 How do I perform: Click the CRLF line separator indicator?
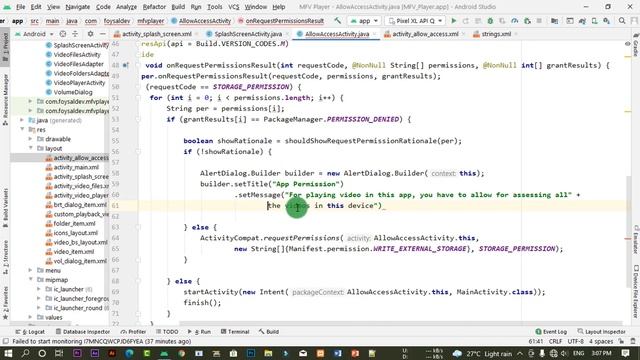click(x=556, y=341)
